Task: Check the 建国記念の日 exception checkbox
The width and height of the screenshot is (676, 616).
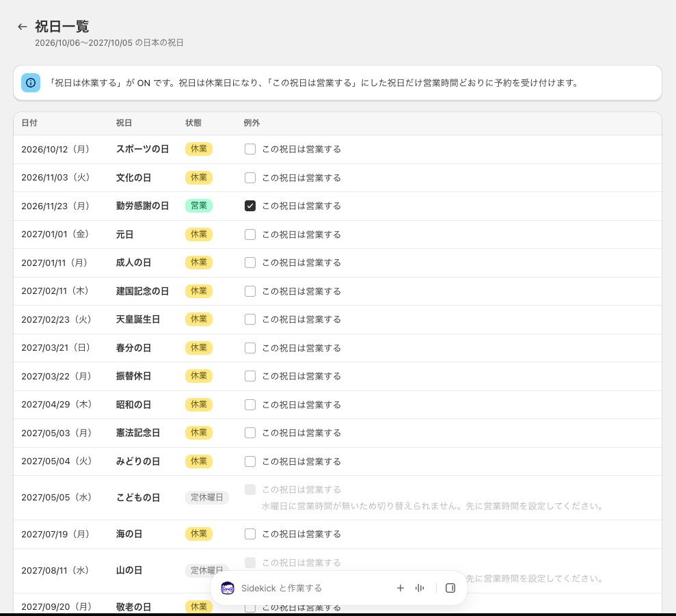Action: (x=250, y=291)
